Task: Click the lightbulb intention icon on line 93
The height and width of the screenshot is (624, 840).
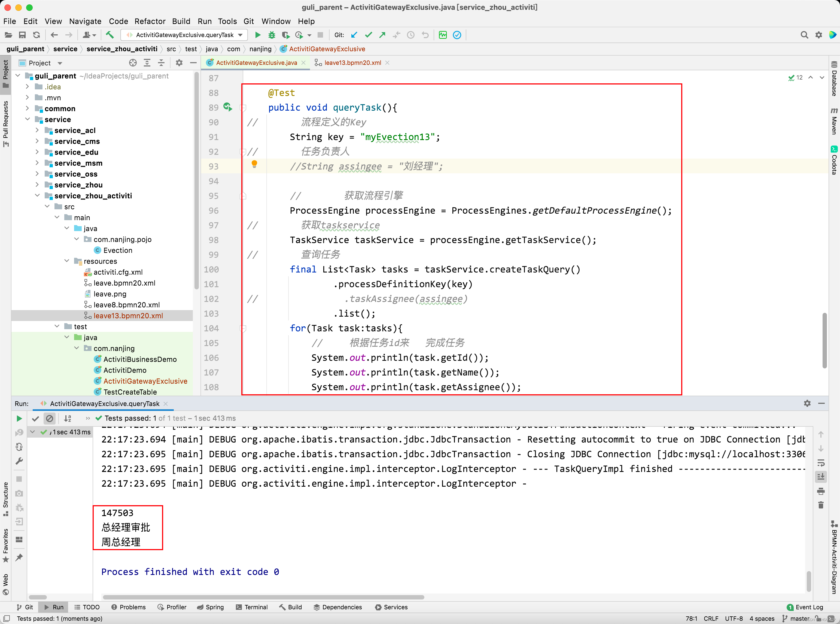Action: (254, 164)
